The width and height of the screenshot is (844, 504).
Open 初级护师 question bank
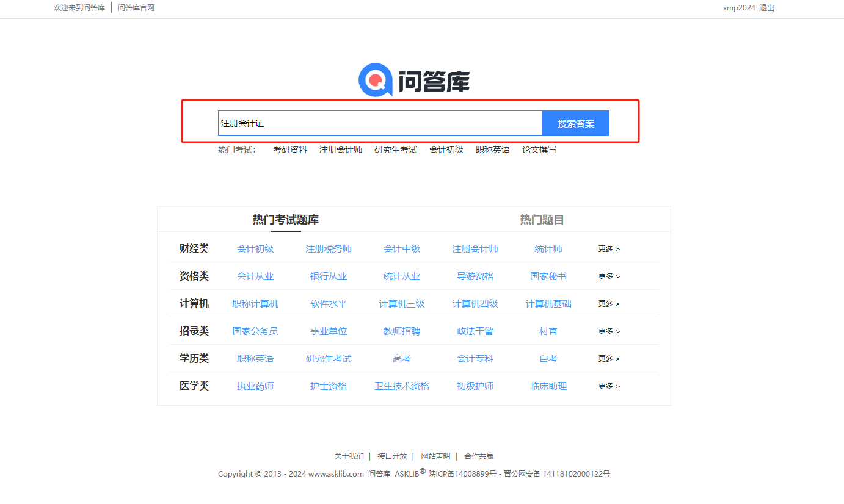coord(475,386)
